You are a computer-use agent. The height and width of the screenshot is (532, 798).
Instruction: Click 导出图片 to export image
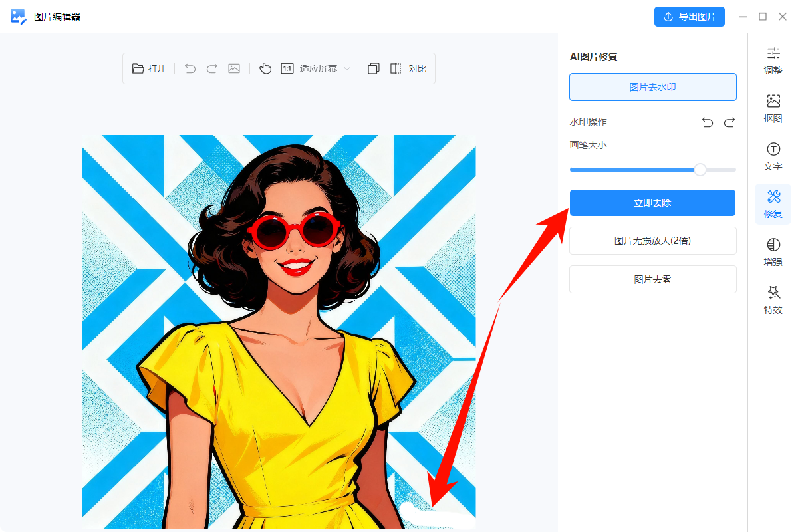point(689,17)
